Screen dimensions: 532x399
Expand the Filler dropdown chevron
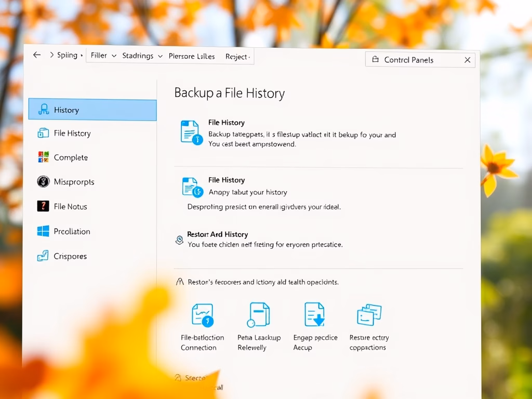114,56
